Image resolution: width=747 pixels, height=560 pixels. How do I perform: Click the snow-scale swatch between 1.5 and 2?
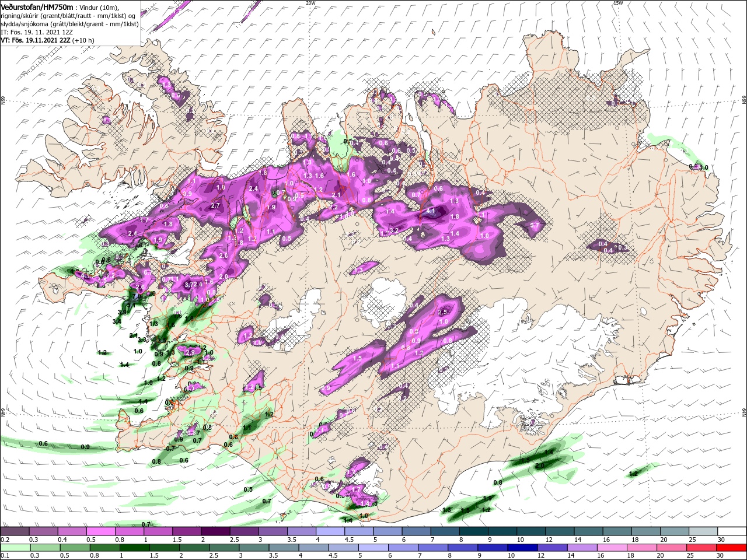(186, 531)
